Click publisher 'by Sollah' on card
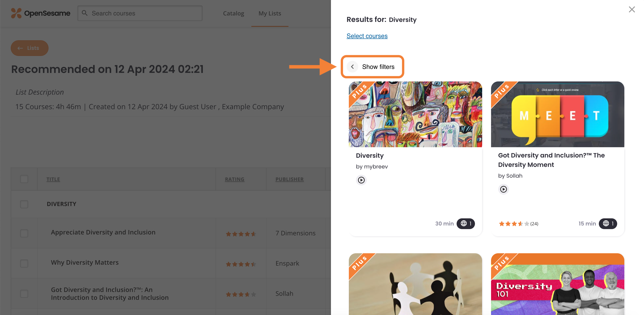This screenshot has height=315, width=644. [510, 176]
